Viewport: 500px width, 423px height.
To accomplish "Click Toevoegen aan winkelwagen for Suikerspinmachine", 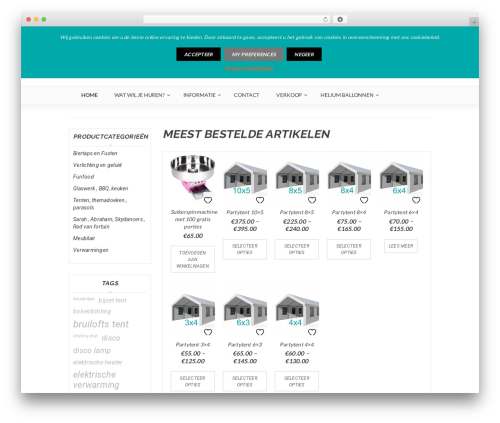I will tap(193, 259).
